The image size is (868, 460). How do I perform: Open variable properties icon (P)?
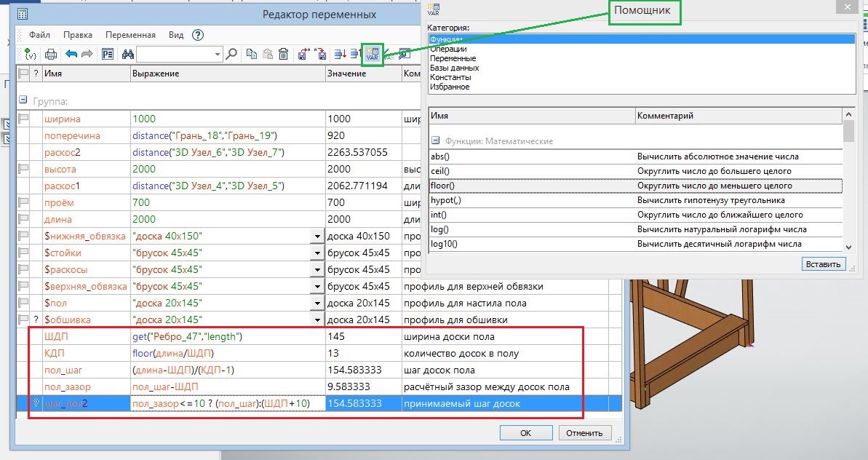point(108,55)
